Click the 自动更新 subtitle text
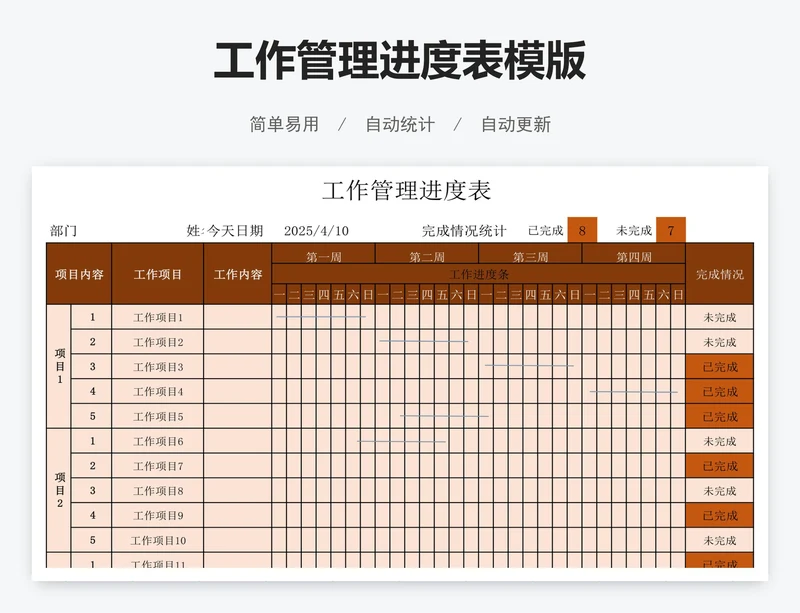 coord(516,124)
